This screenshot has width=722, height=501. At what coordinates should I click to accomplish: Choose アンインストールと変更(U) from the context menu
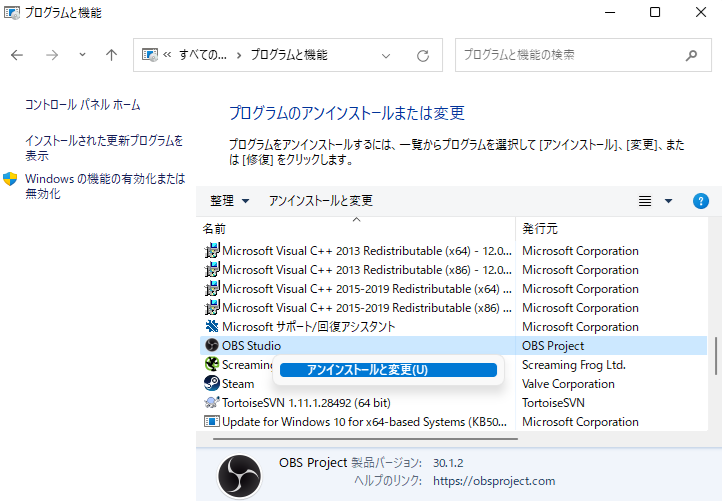pyautogui.click(x=388, y=370)
